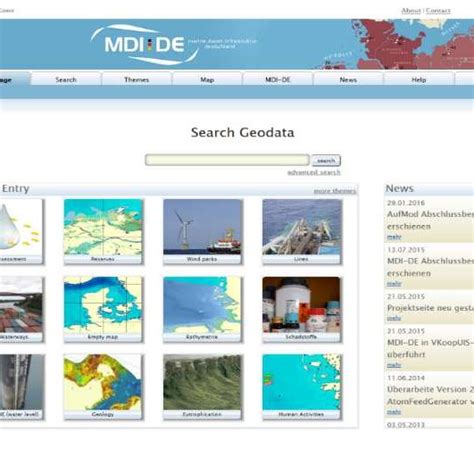
Task: Open the Geology theme tile
Action: [x=103, y=387]
